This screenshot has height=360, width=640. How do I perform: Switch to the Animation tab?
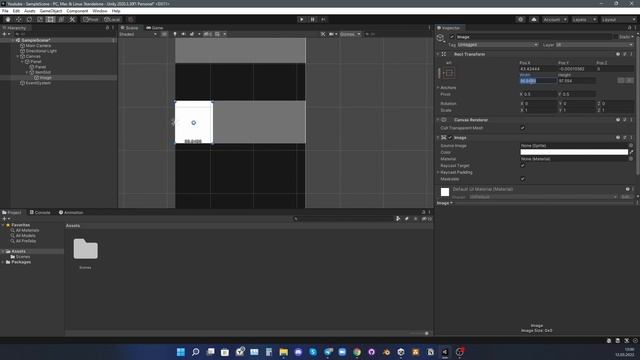pyautogui.click(x=71, y=212)
